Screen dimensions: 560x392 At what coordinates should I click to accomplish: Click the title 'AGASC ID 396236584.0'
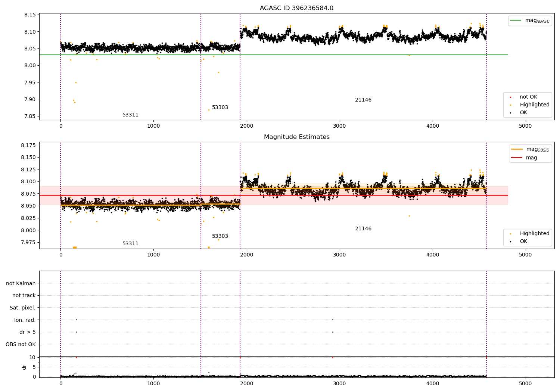pyautogui.click(x=296, y=8)
